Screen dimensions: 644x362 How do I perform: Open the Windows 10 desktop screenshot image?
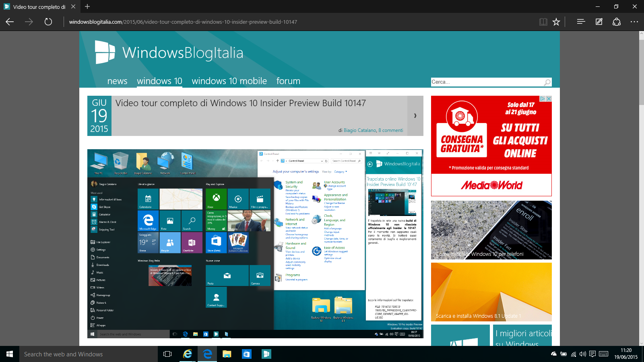click(x=255, y=244)
